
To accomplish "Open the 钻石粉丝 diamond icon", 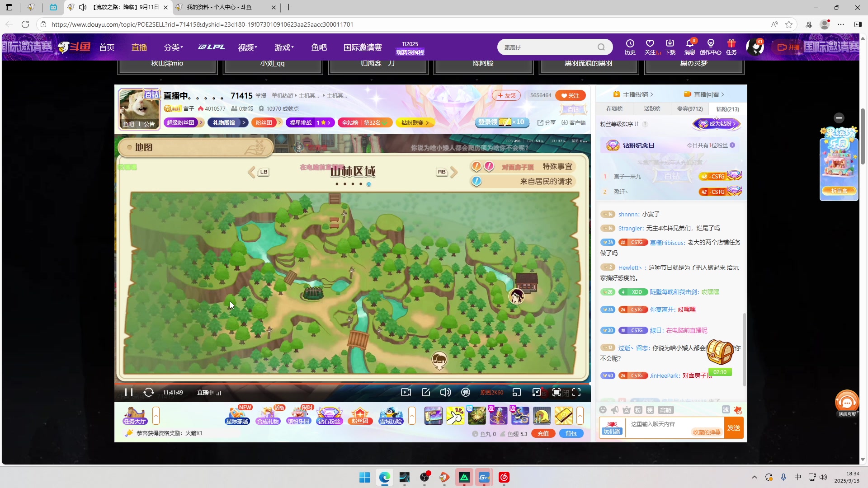I will (x=330, y=416).
